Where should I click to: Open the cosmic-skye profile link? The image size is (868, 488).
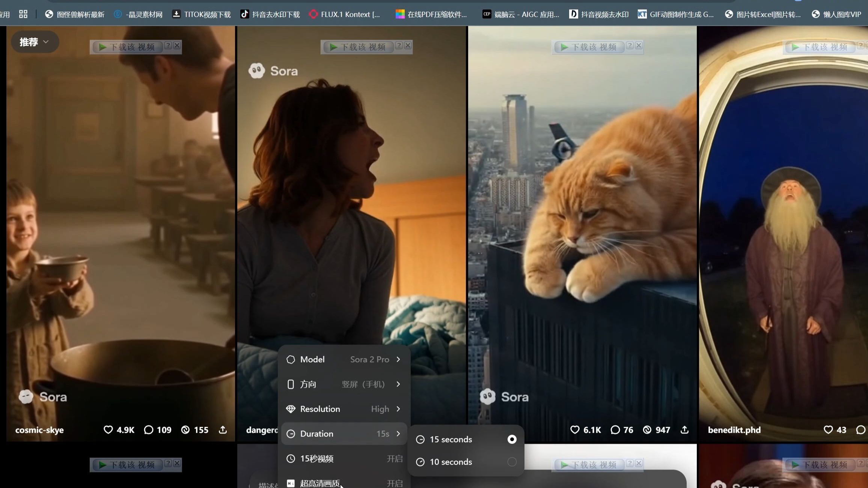[39, 430]
